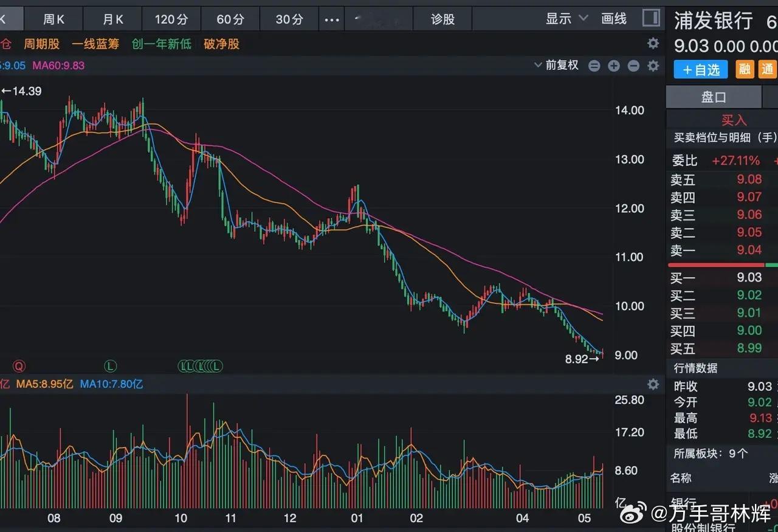Open the more timeframes ellipsis menu
The width and height of the screenshot is (778, 532).
pos(332,19)
